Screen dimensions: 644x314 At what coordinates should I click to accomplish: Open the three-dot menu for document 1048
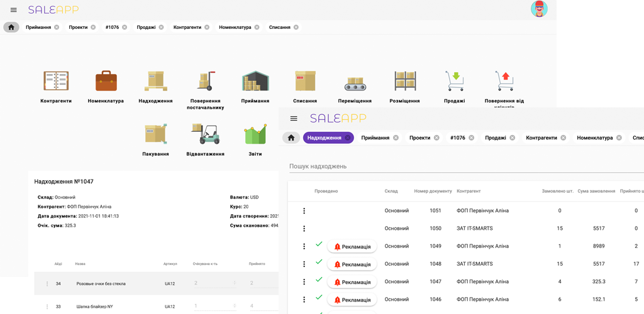click(304, 264)
